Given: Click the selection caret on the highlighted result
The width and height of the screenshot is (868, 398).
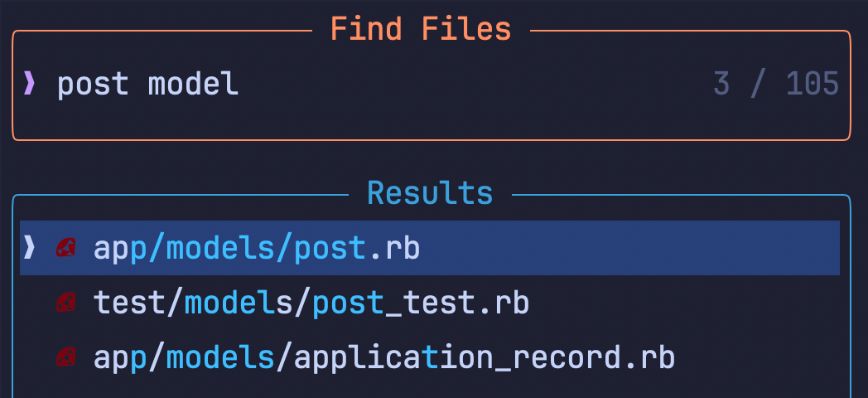Looking at the screenshot, I should click(30, 247).
